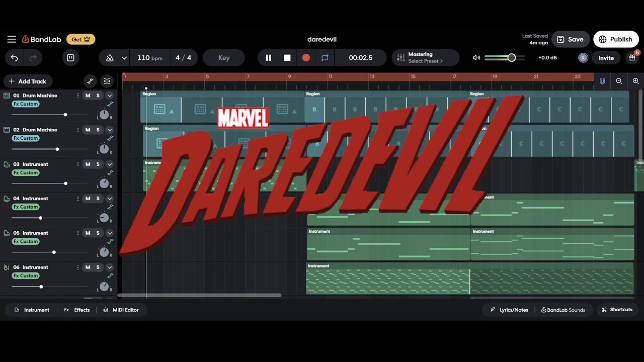Solo track 02 Drum Machine
Viewport: 644px width, 362px height.
point(98,130)
